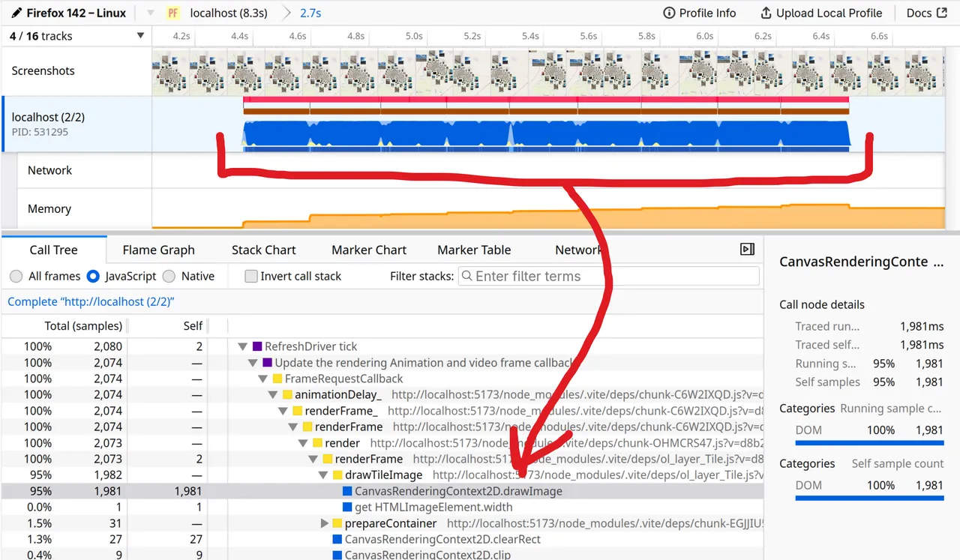The height and width of the screenshot is (560, 960).
Task: Open the Marker Table tab
Action: [x=473, y=250]
